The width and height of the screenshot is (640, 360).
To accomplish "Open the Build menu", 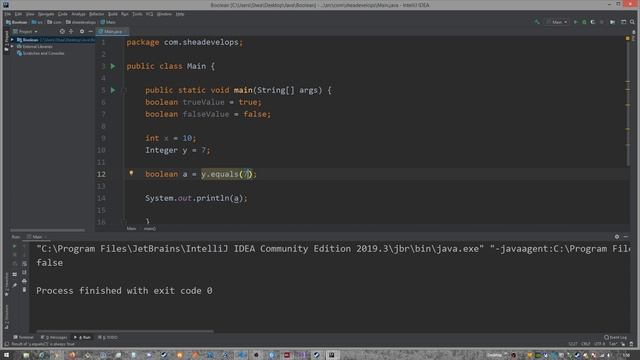I will (113, 14).
